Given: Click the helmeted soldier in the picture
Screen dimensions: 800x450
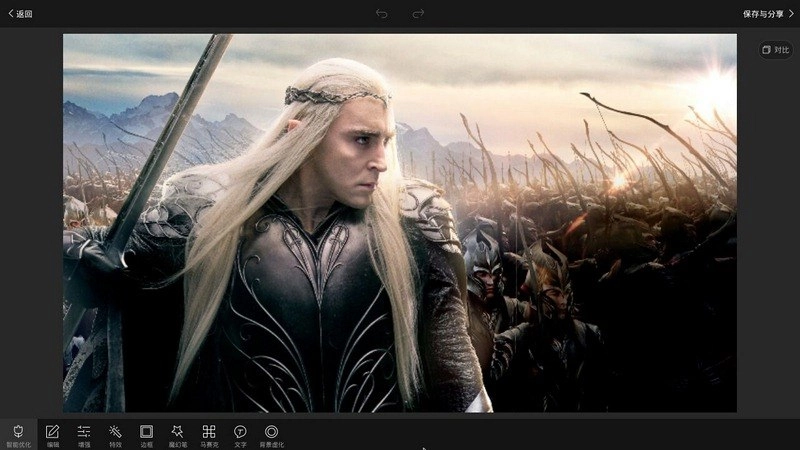Looking at the screenshot, I should [485, 265].
